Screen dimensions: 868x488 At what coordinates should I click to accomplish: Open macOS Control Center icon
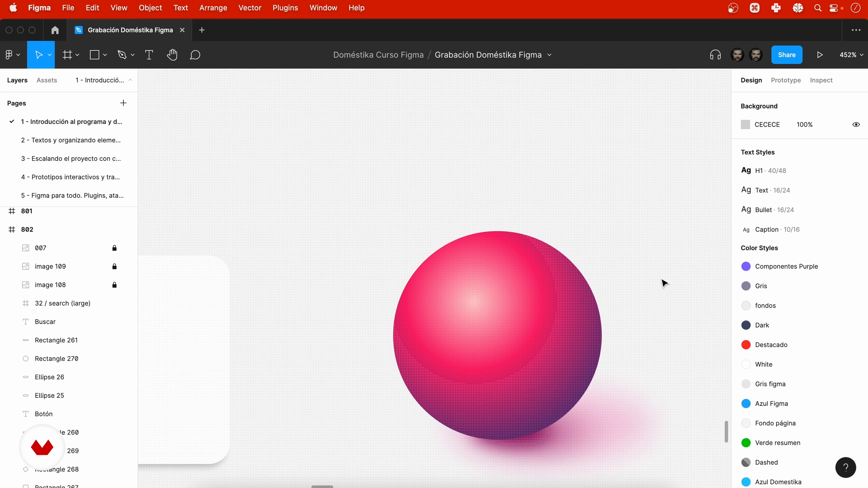[834, 8]
